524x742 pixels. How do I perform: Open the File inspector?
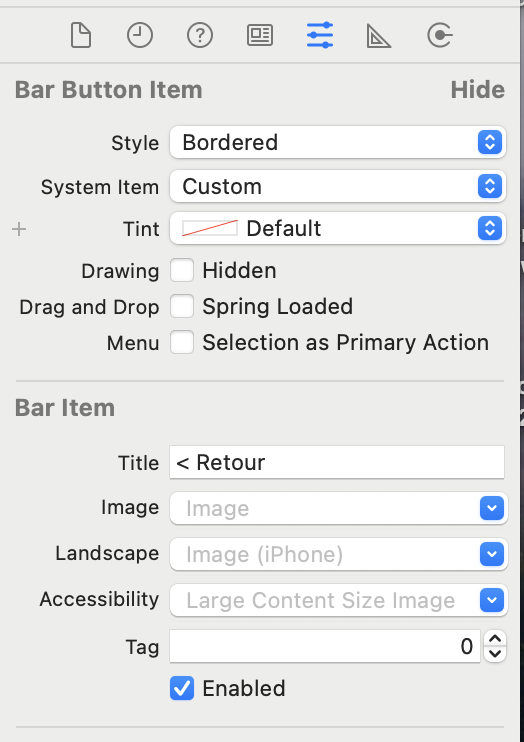click(x=81, y=35)
